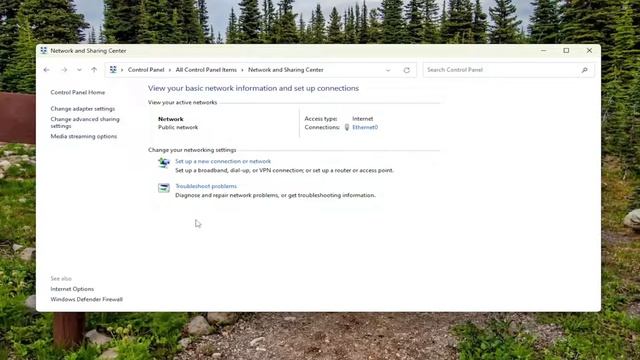Click 'Change your networking settings' heading
Screen dimensions: 640x360
click(x=192, y=150)
